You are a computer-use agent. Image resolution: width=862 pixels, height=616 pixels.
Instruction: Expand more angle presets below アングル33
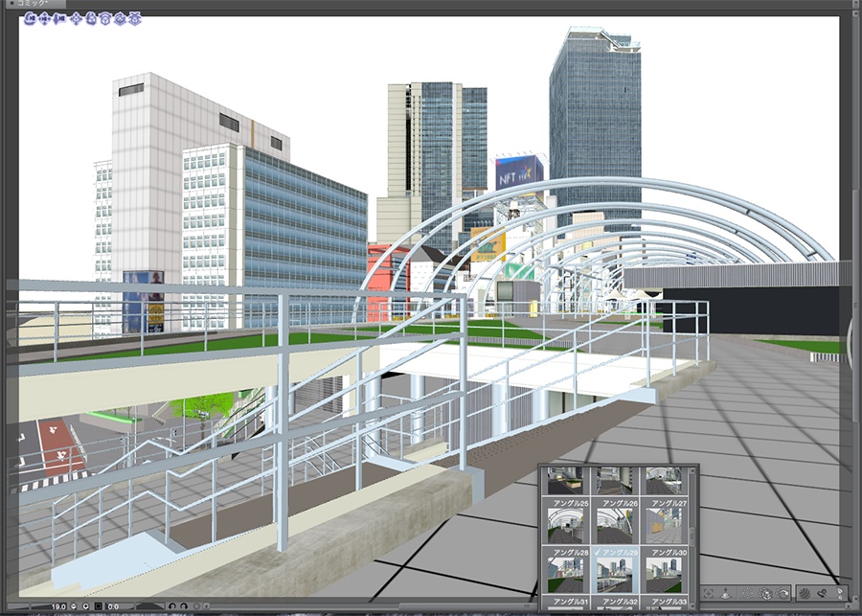(692, 607)
